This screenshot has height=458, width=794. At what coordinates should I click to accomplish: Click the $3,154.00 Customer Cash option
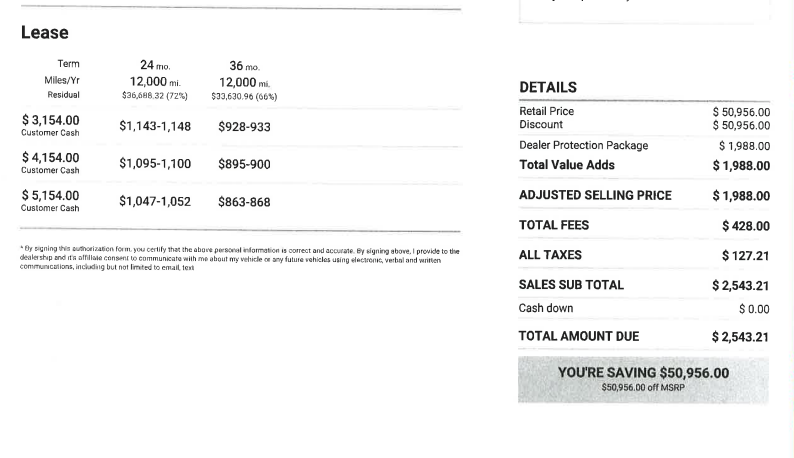(50, 125)
